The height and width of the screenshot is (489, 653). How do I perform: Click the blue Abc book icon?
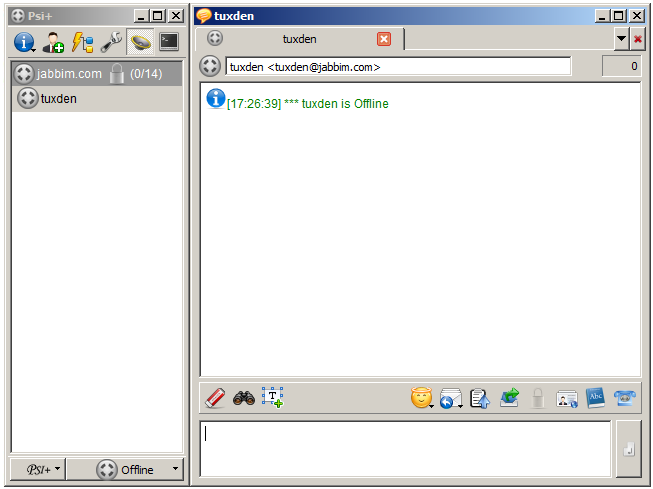coord(596,398)
